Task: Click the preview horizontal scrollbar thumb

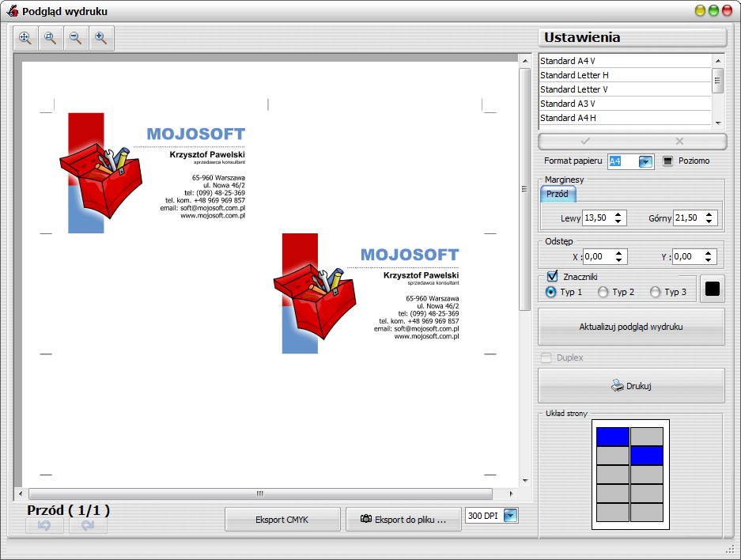Action: (x=260, y=494)
